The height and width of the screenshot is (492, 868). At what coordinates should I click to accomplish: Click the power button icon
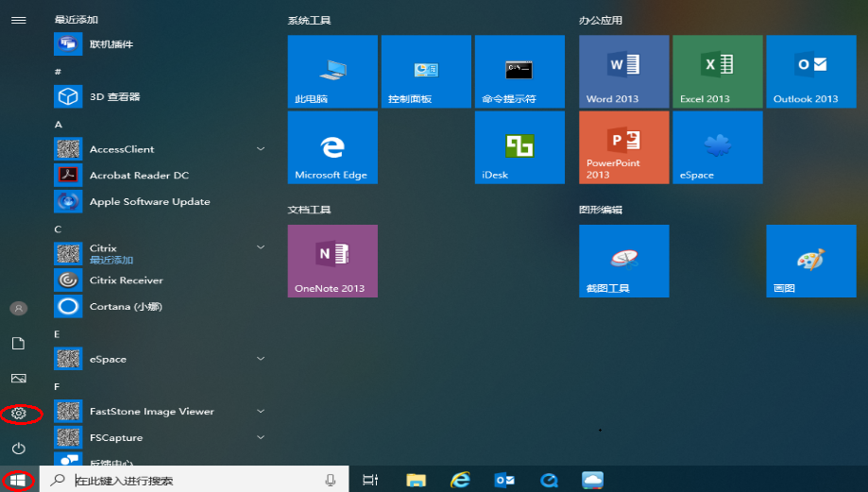18,448
